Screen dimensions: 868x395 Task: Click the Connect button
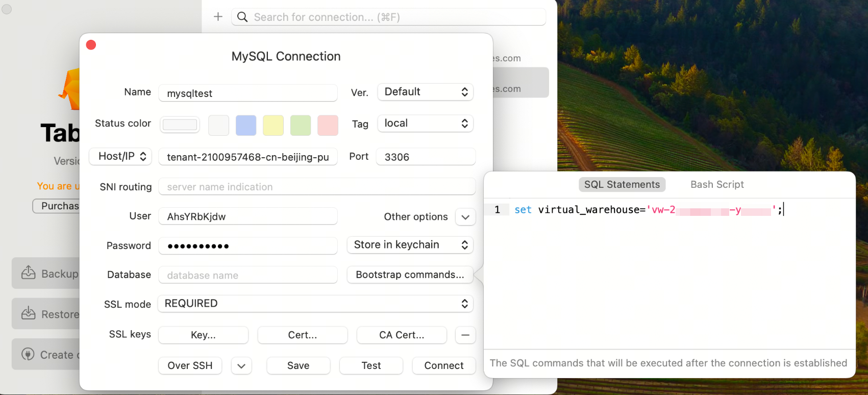pyautogui.click(x=444, y=366)
